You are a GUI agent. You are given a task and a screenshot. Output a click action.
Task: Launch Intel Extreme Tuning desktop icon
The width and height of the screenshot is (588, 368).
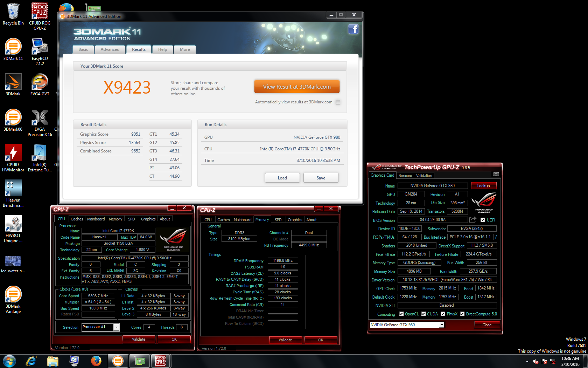40,158
